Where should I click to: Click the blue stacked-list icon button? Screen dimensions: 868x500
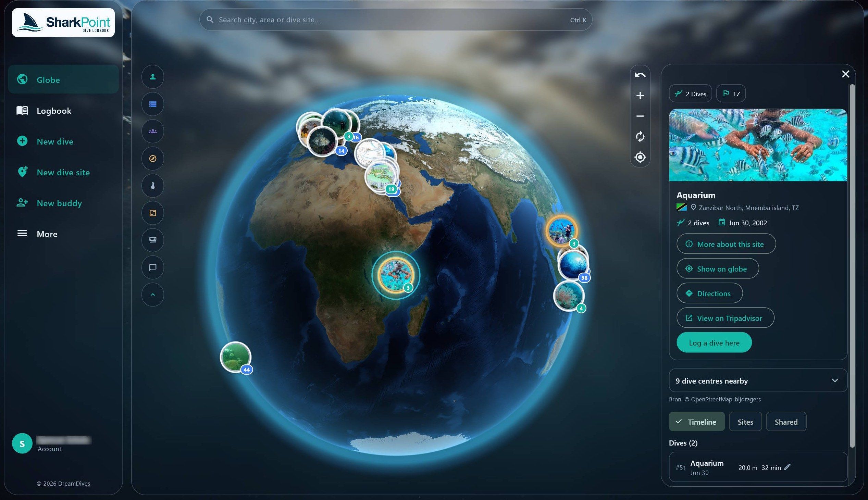click(152, 104)
